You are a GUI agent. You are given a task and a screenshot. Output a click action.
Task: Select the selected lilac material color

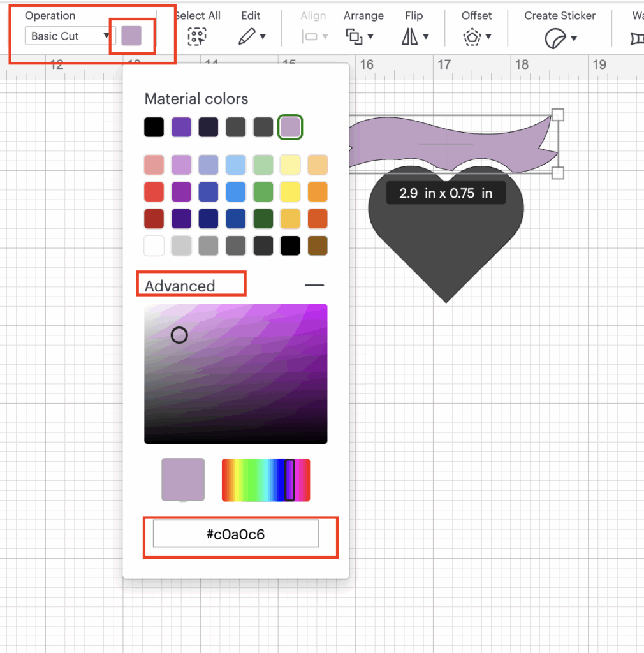290,128
